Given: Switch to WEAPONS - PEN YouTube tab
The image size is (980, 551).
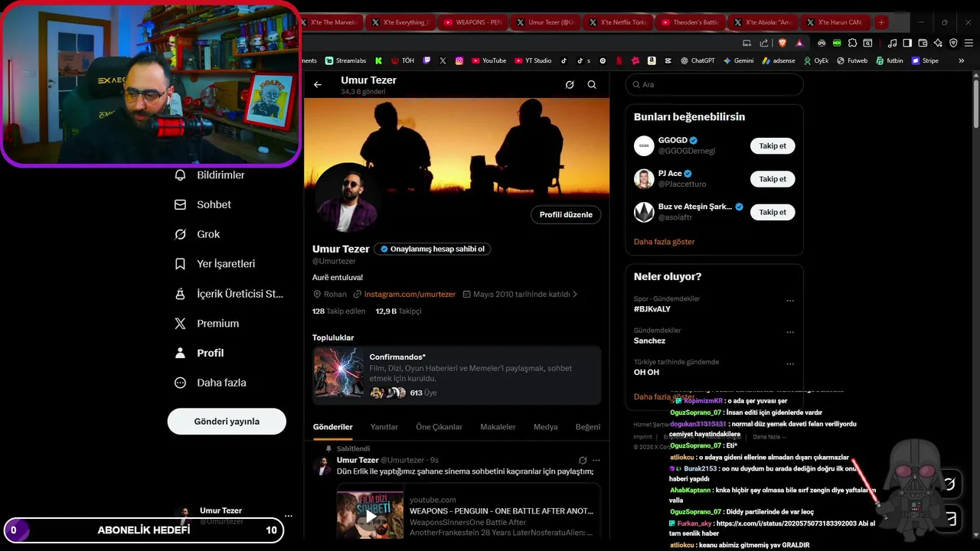Looking at the screenshot, I should 473,22.
